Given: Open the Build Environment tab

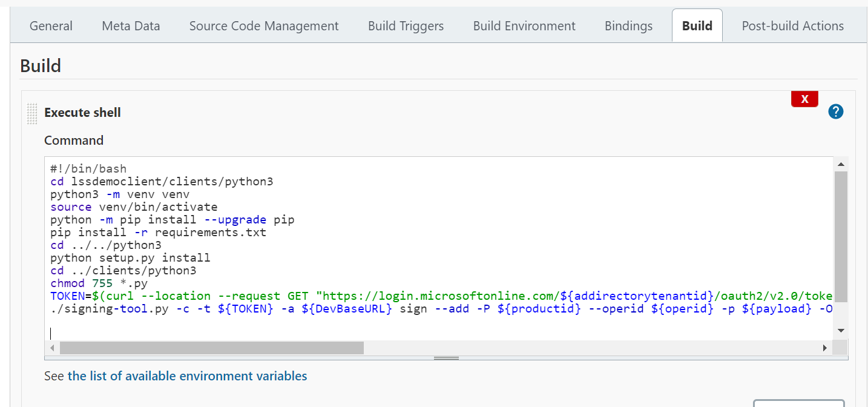Looking at the screenshot, I should coord(524,26).
